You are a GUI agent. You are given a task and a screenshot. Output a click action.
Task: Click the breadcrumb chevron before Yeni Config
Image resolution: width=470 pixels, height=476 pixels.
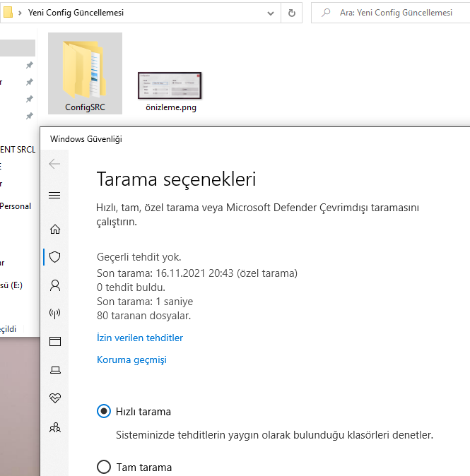[20, 13]
